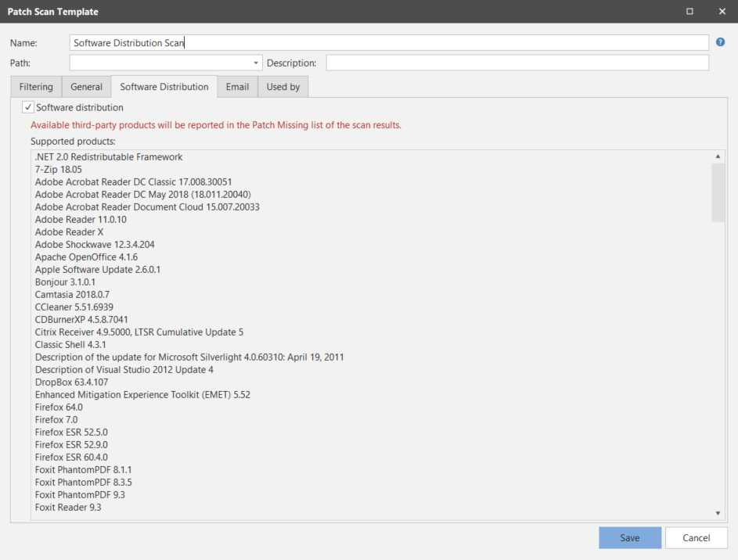Viewport: 738px width, 560px height.
Task: Select Foxit Reader 9.3
Action: click(x=68, y=508)
